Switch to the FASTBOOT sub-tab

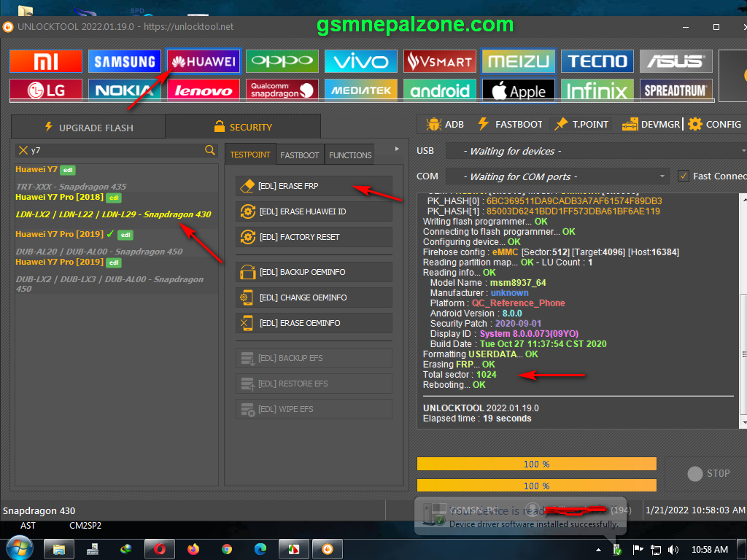pos(300,155)
